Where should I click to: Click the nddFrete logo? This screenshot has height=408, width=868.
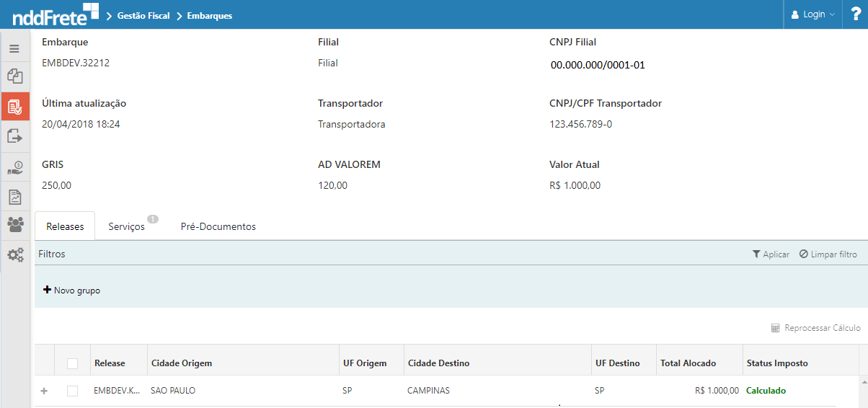pos(55,14)
